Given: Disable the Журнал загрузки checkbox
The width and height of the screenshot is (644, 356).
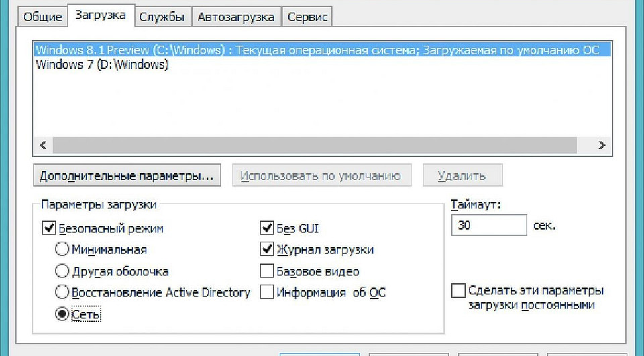Looking at the screenshot, I should [x=266, y=249].
